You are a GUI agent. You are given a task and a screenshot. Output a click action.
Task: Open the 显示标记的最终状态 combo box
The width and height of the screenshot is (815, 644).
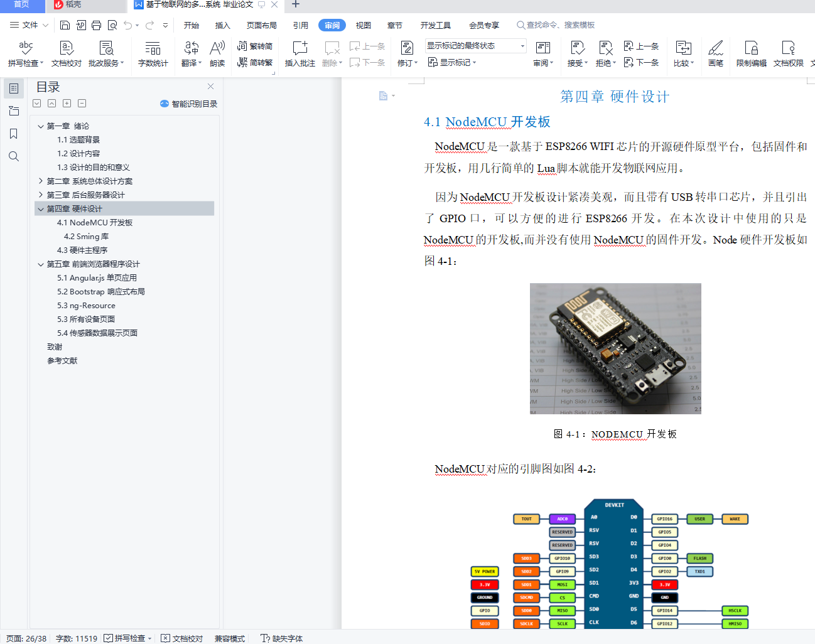[476, 46]
